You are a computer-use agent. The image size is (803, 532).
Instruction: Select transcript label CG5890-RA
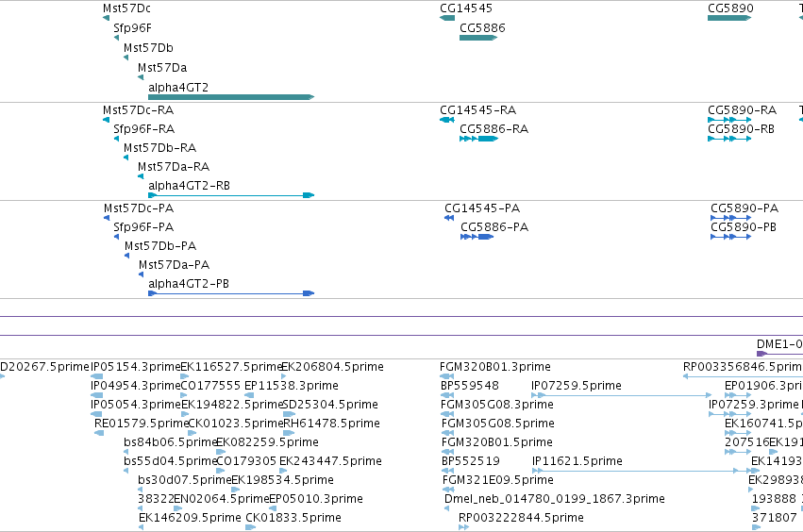(742, 110)
